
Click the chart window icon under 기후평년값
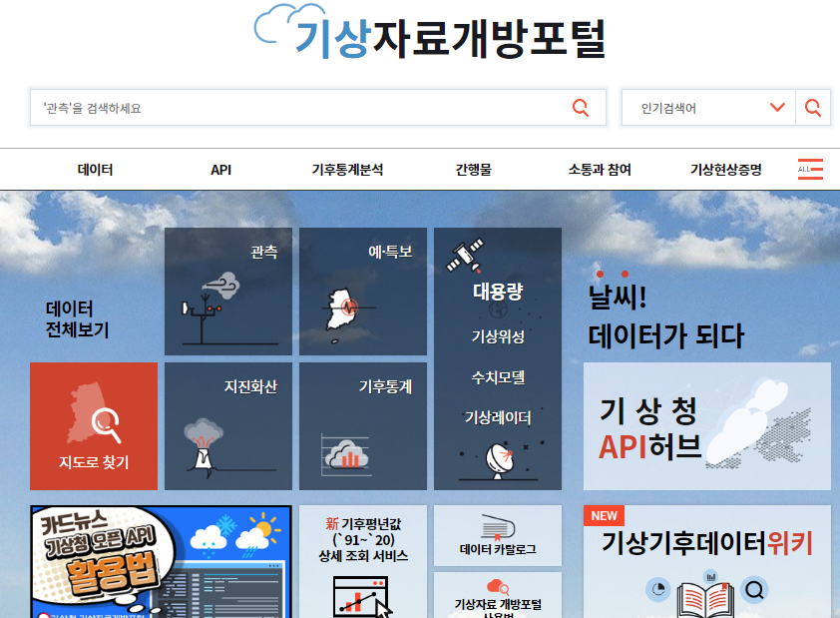click(363, 597)
